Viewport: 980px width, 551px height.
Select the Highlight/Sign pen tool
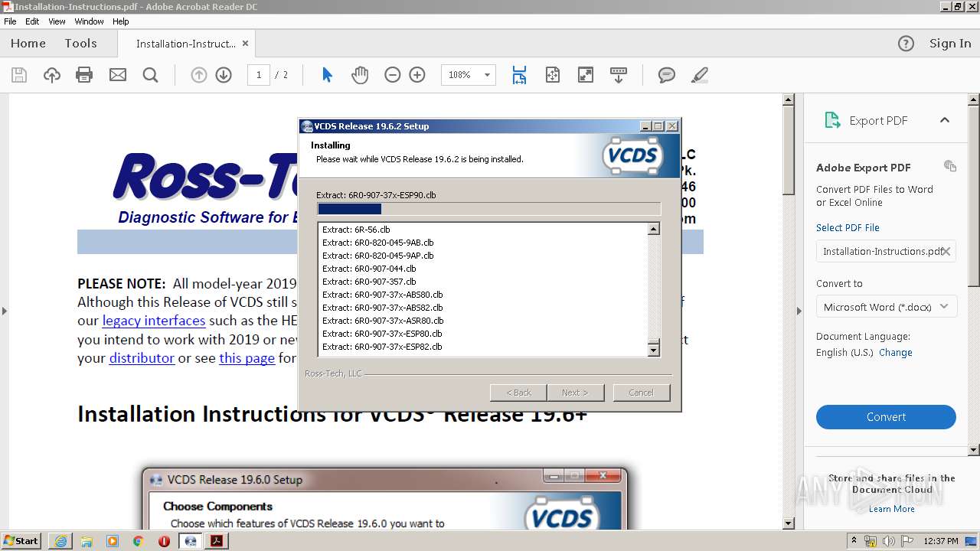pyautogui.click(x=699, y=75)
